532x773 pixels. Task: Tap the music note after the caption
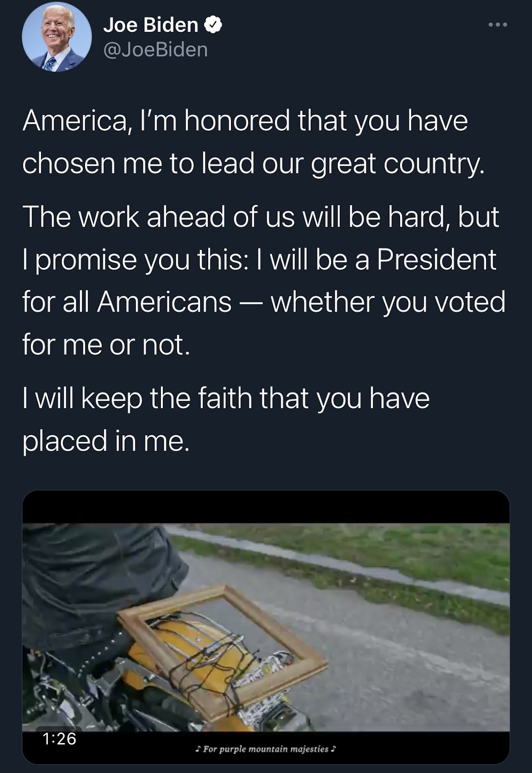333,749
